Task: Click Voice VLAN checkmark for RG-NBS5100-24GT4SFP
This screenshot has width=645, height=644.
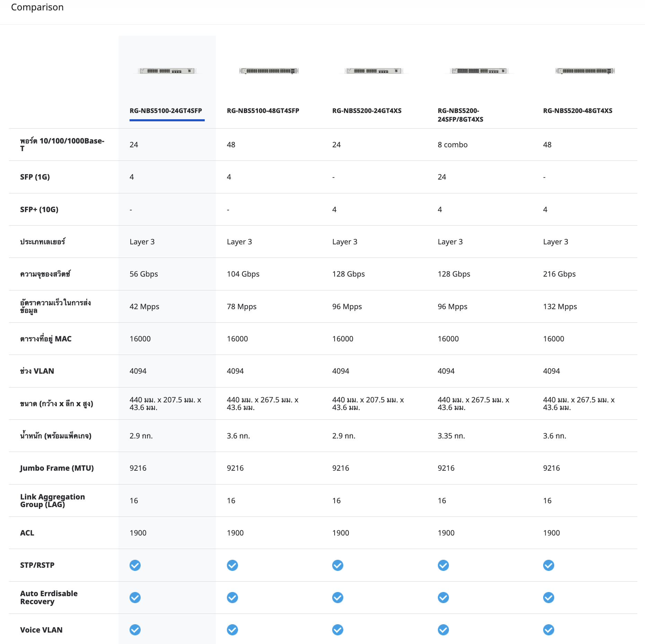Action: coord(135,630)
